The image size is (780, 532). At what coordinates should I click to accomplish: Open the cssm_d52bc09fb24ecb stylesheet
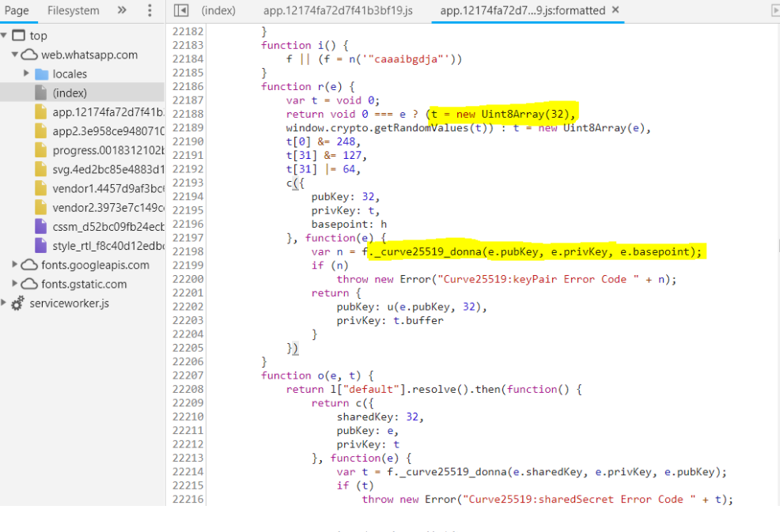pos(108,227)
